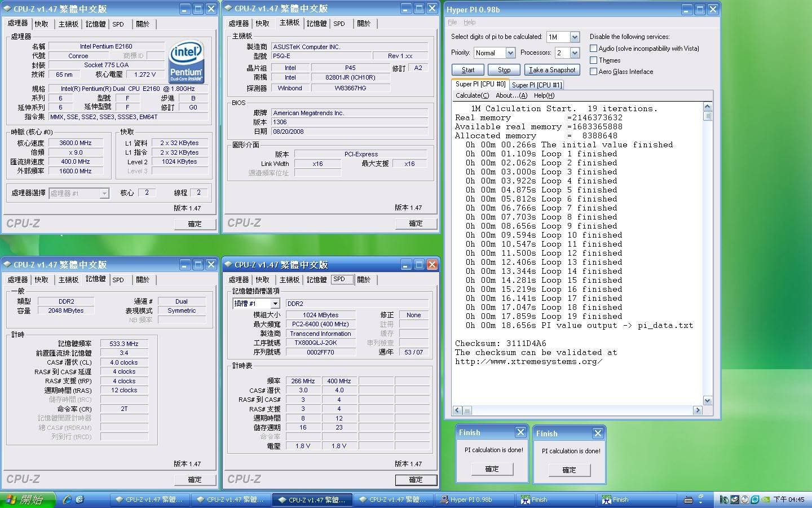Confirm right Finish dialog with 確定
Screen dimensions: 812x508
[569, 470]
